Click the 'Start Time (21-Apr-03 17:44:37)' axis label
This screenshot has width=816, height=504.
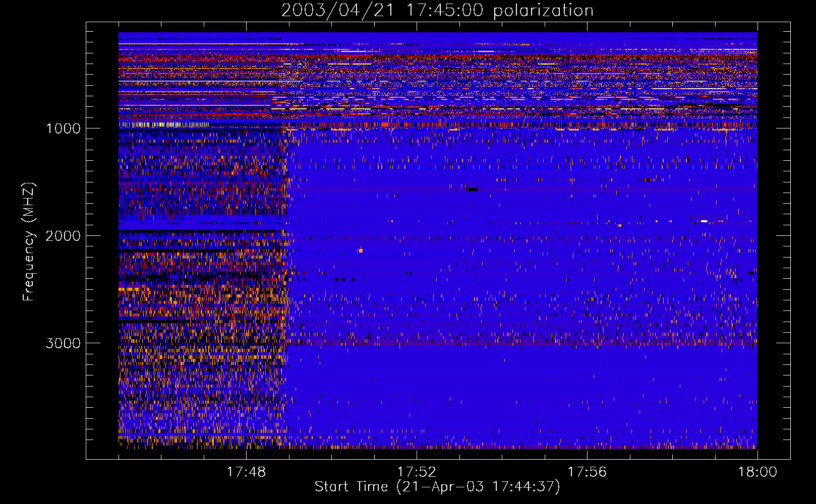click(437, 487)
